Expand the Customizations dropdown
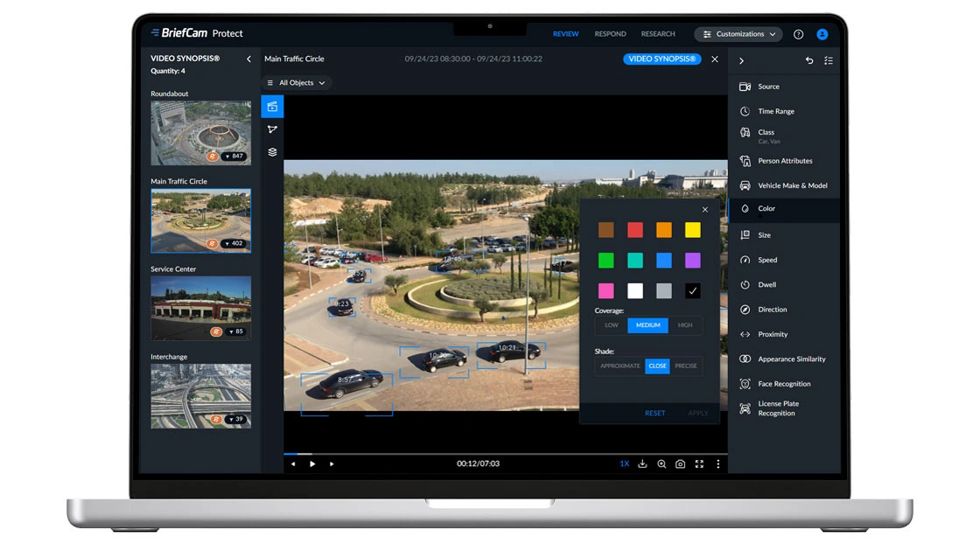 [x=739, y=34]
